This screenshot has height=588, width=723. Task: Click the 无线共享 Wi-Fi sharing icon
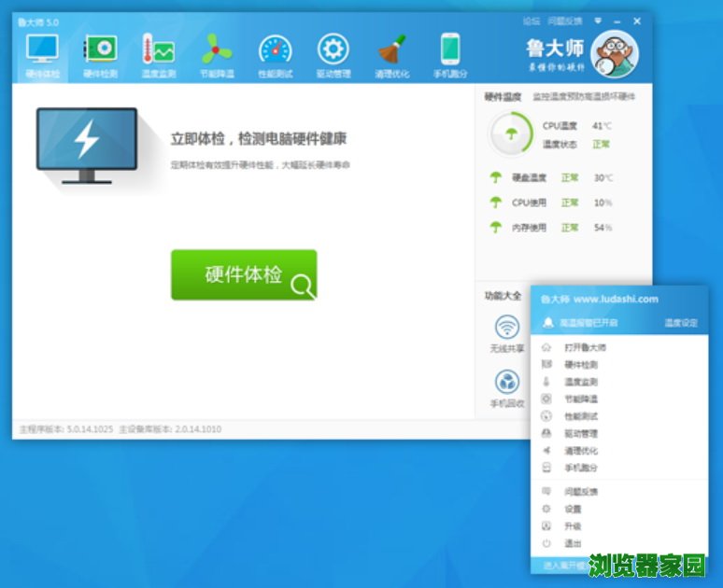(x=507, y=328)
